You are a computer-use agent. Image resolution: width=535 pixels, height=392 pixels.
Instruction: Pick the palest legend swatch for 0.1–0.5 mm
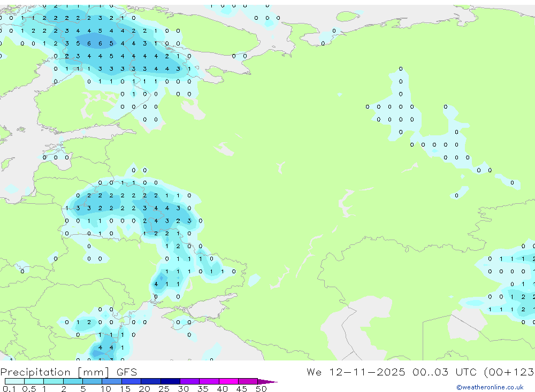click(14, 381)
